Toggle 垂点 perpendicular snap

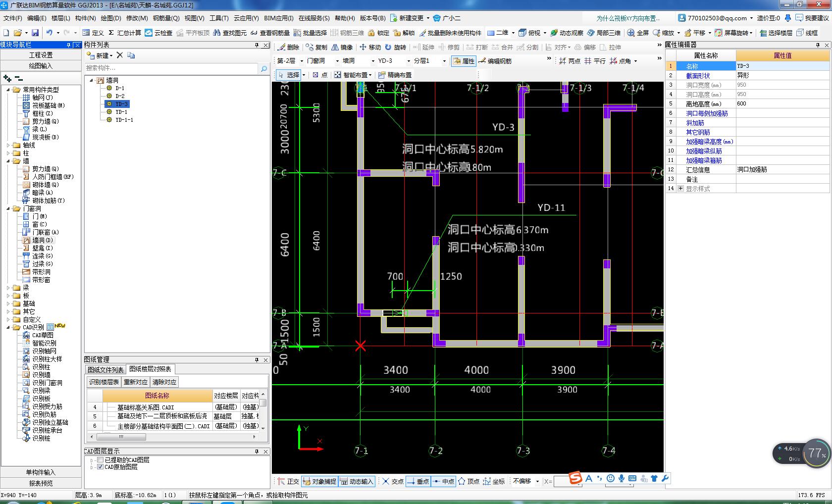click(418, 481)
